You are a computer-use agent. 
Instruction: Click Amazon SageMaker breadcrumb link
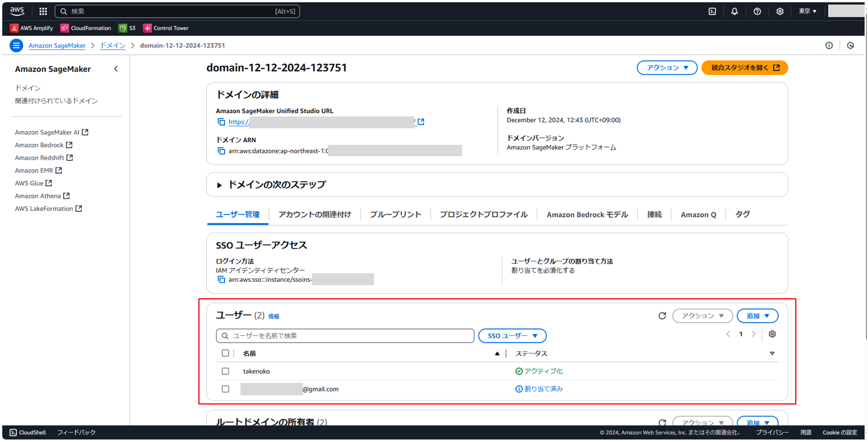pos(57,45)
